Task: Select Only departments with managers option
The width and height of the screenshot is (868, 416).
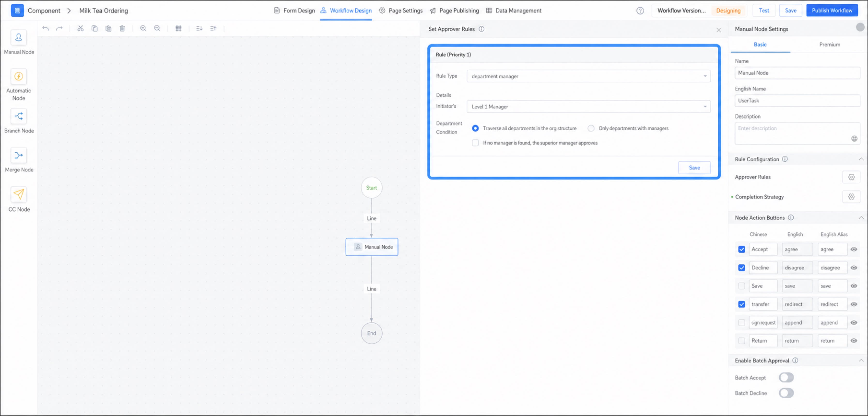Action: (x=591, y=128)
